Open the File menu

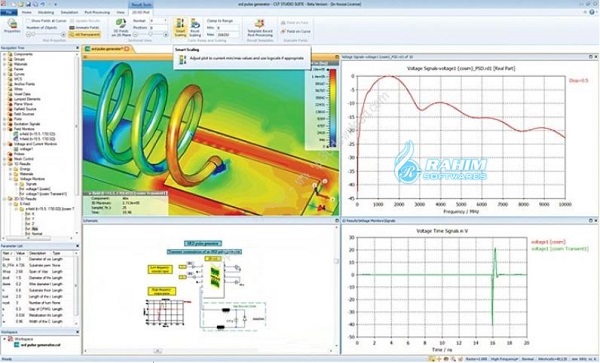click(8, 12)
